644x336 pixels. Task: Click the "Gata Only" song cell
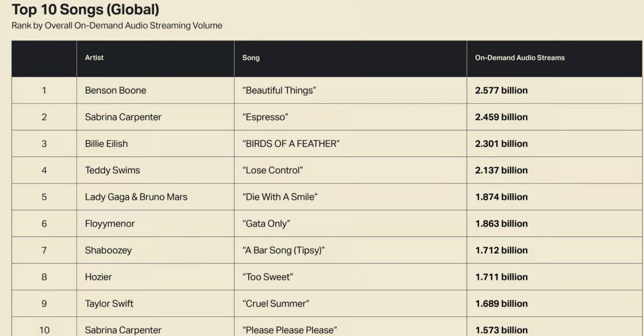point(266,224)
